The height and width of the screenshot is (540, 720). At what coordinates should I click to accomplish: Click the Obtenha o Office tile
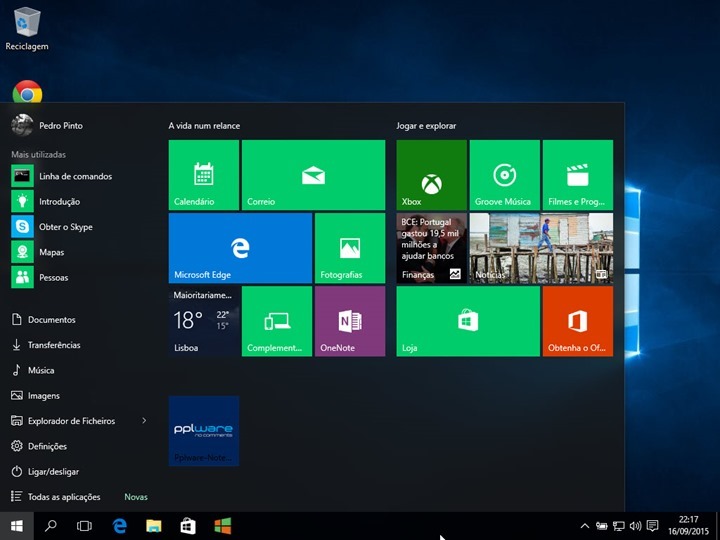point(578,321)
